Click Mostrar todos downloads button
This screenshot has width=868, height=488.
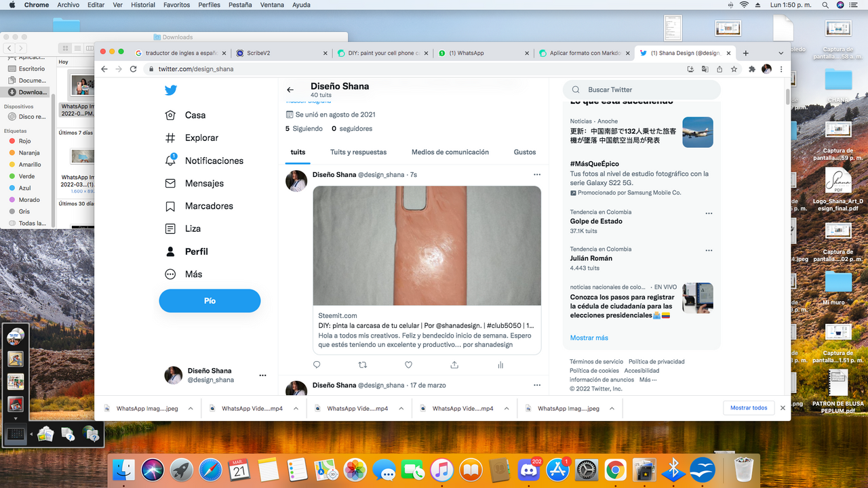point(749,408)
